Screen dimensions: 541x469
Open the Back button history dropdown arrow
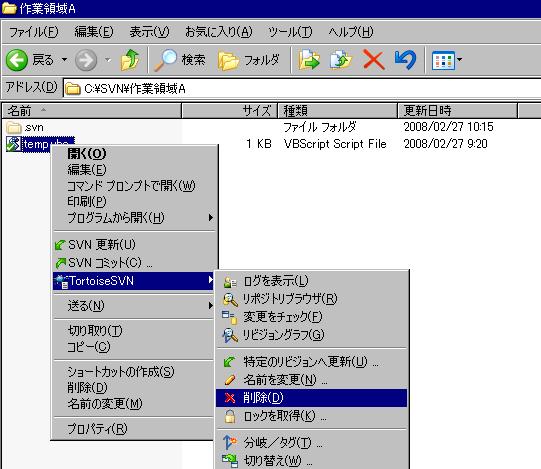64,60
